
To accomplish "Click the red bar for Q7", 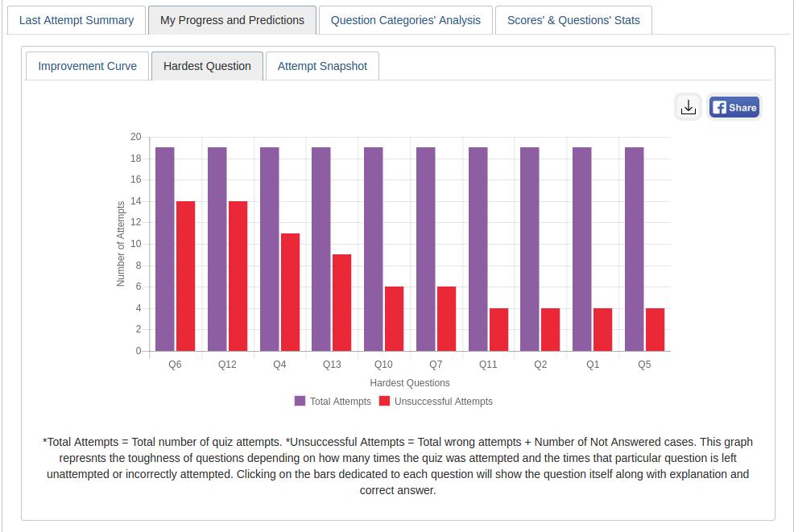I will pyautogui.click(x=447, y=319).
